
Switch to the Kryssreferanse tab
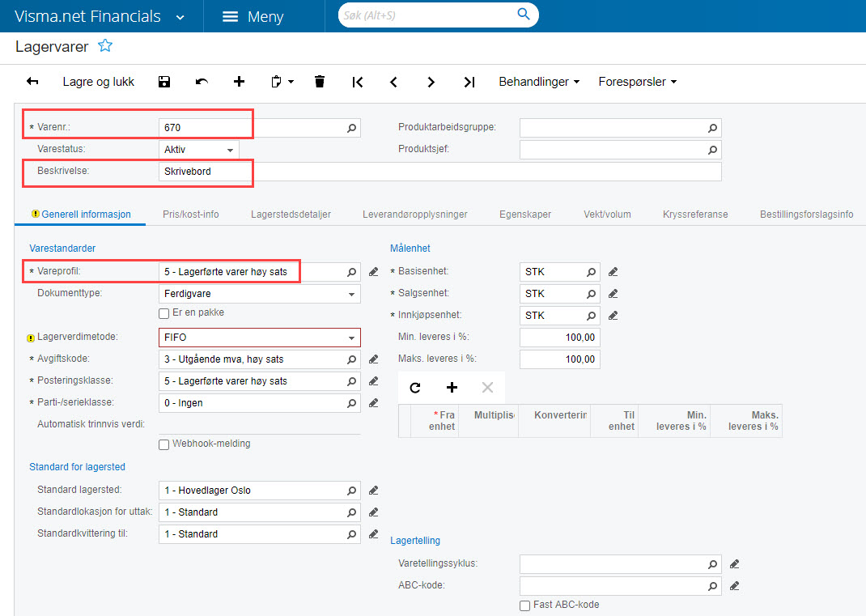[x=695, y=215]
